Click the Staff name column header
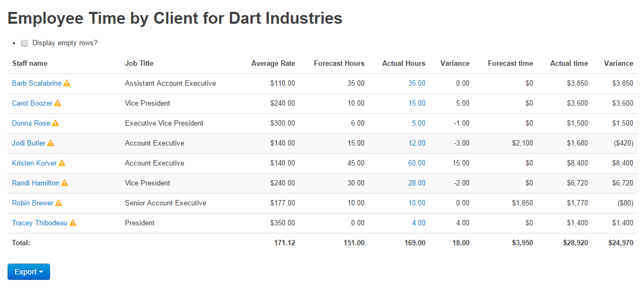 (x=30, y=63)
